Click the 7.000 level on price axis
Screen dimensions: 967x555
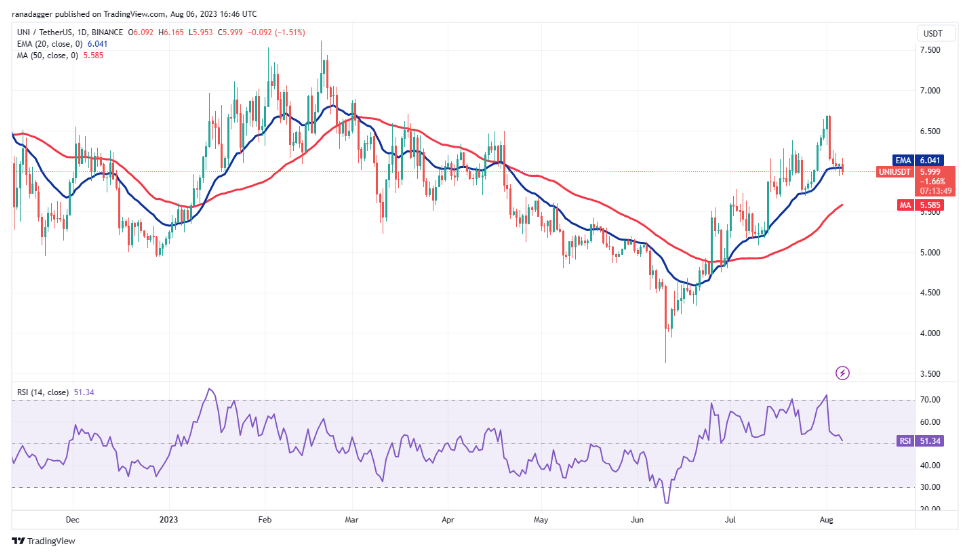click(930, 90)
